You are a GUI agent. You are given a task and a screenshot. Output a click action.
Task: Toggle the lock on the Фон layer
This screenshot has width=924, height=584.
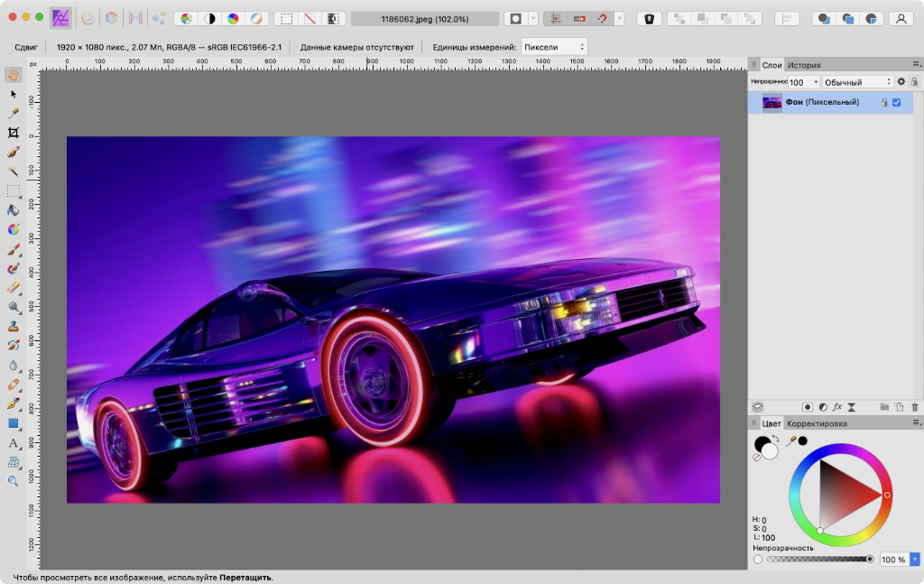click(884, 103)
